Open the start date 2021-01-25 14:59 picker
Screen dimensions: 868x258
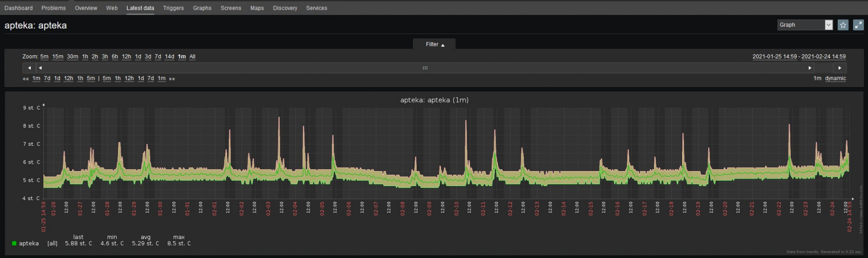click(775, 57)
